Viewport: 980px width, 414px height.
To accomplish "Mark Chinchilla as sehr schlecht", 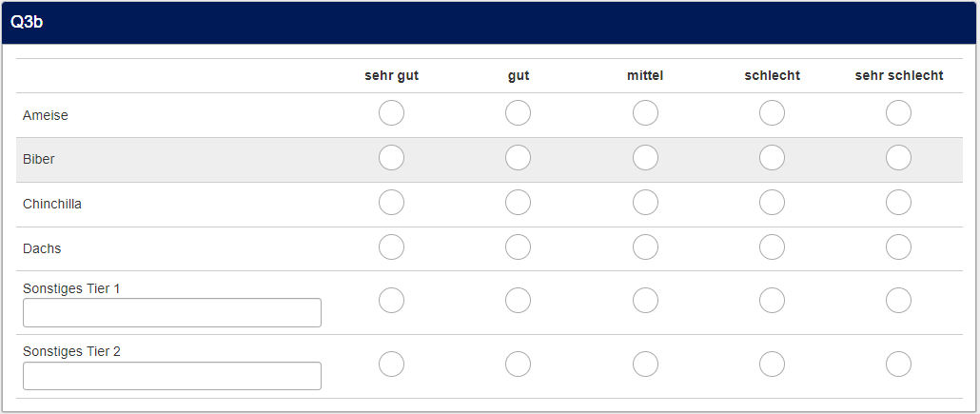I will 898,203.
